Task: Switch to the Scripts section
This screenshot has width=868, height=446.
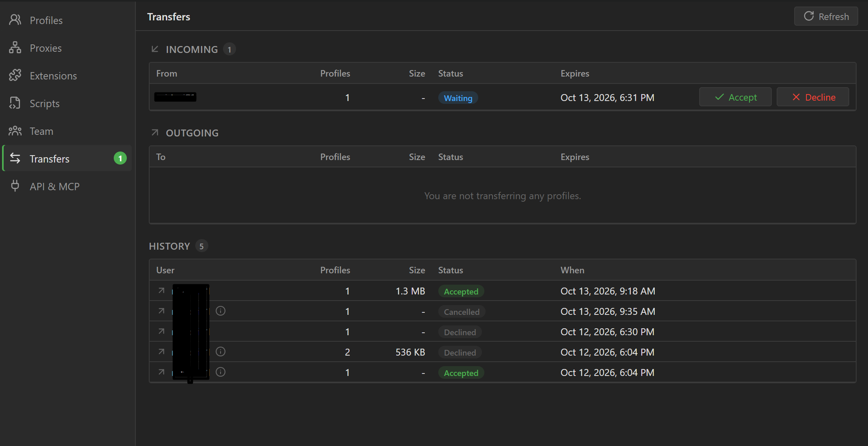Action: click(67, 103)
